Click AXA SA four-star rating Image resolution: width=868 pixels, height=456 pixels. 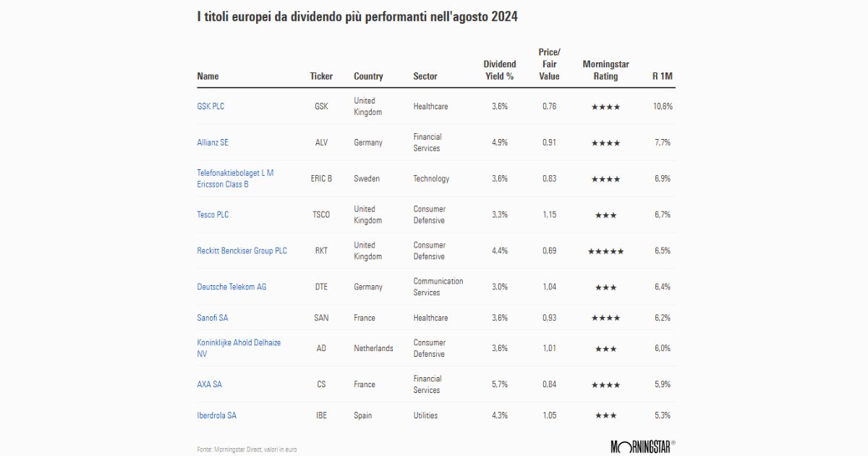605,385
